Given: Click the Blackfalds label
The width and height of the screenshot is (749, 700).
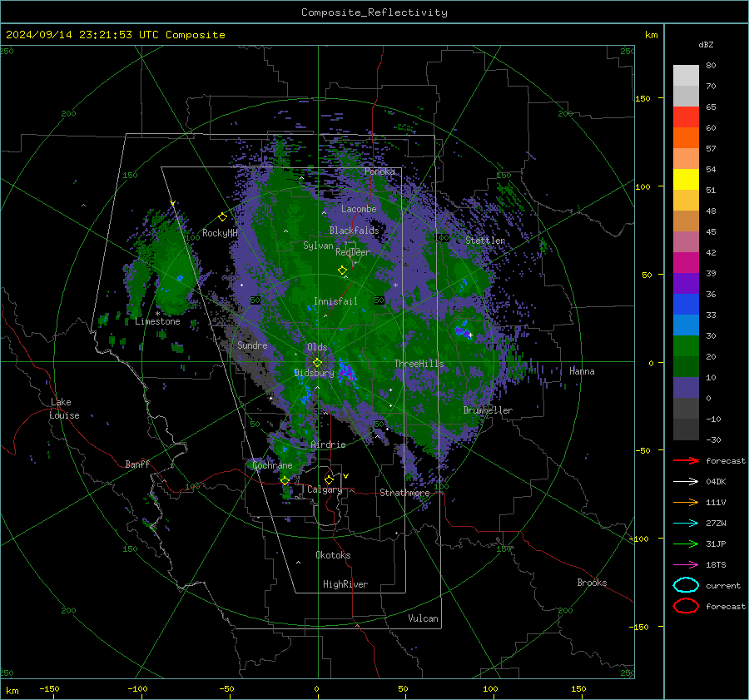Looking at the screenshot, I should [354, 231].
